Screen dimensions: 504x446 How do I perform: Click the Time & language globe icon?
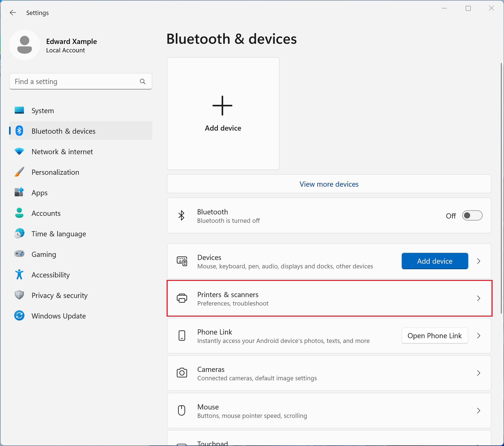pyautogui.click(x=19, y=233)
